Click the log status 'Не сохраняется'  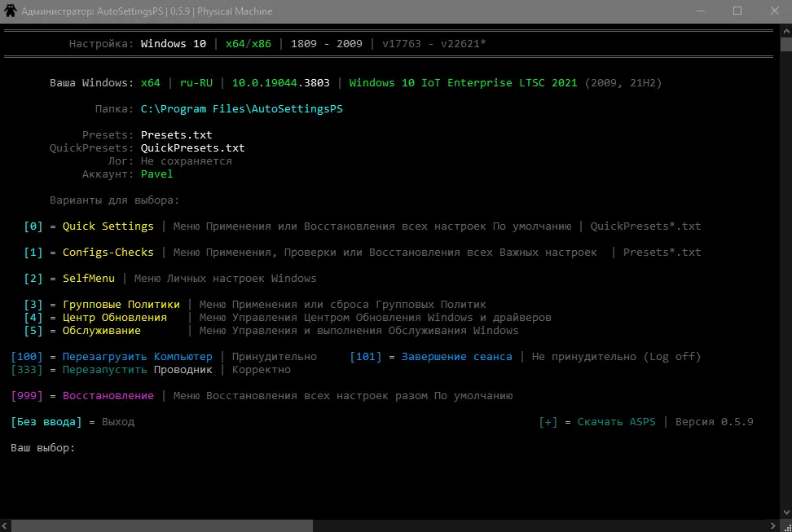[187, 161]
